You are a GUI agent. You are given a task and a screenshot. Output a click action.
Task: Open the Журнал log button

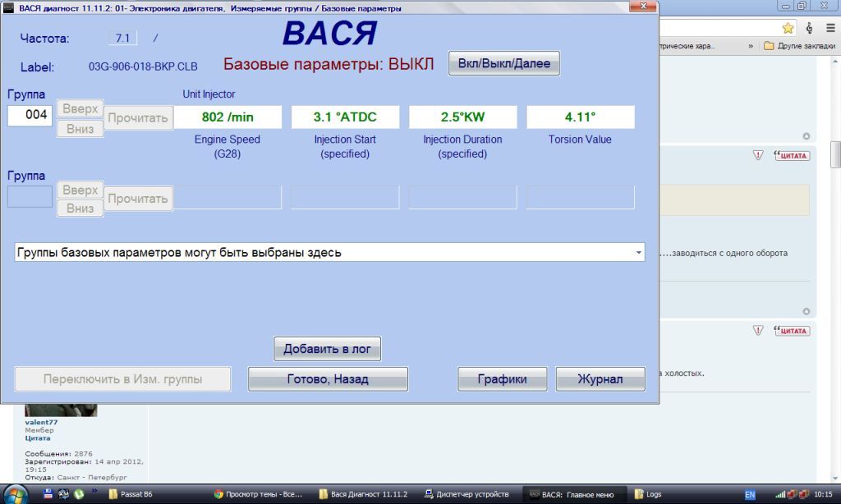[600, 379]
